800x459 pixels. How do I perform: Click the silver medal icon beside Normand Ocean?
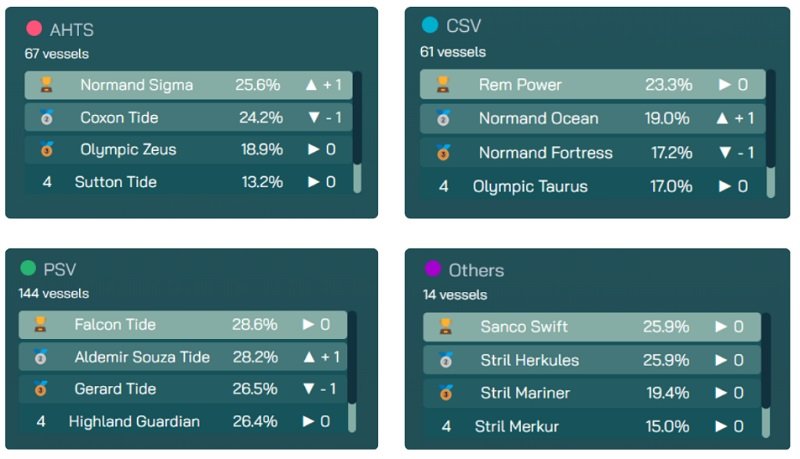click(x=443, y=119)
